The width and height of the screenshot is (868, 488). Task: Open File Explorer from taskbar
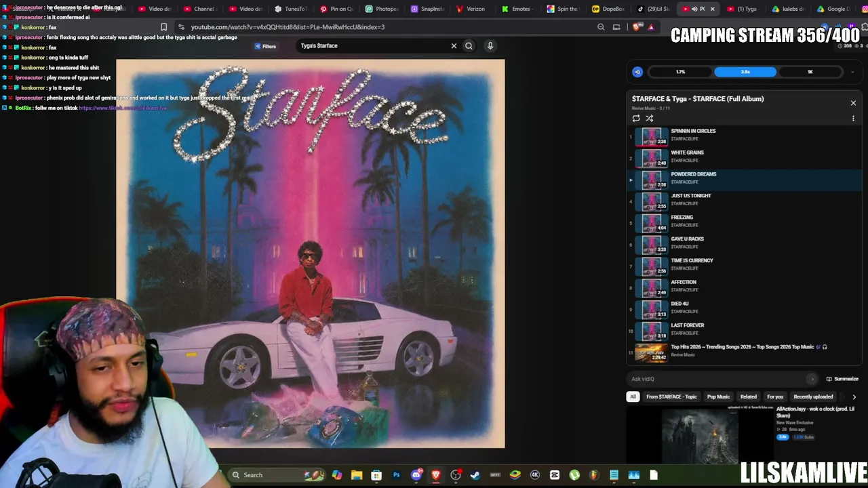357,475
